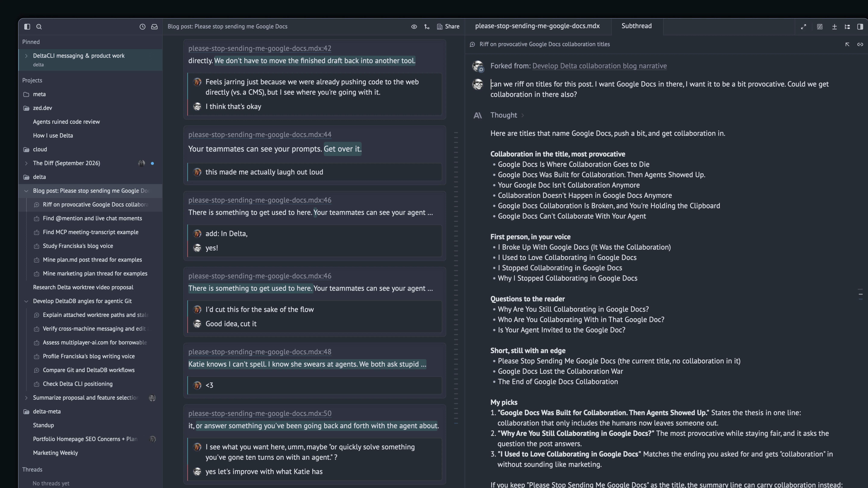Image resolution: width=868 pixels, height=488 pixels.
Task: Expand Summarize proposal and feature selection chevron
Action: click(x=26, y=398)
